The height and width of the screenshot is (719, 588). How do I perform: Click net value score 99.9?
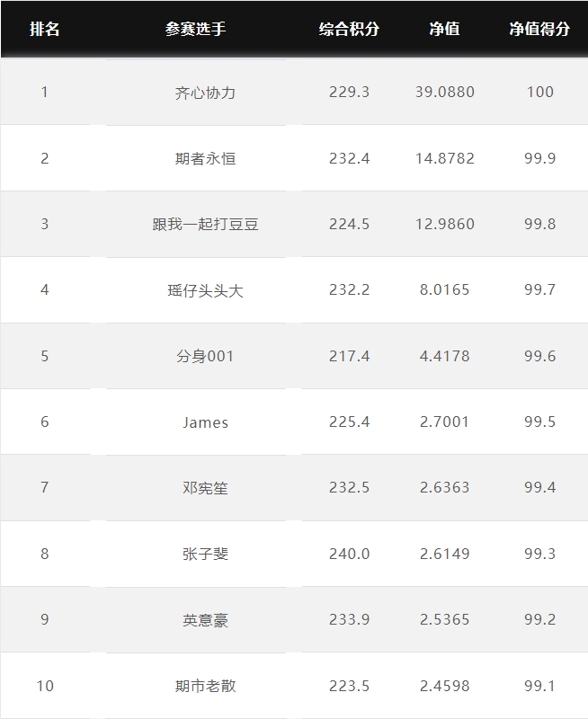click(x=539, y=158)
